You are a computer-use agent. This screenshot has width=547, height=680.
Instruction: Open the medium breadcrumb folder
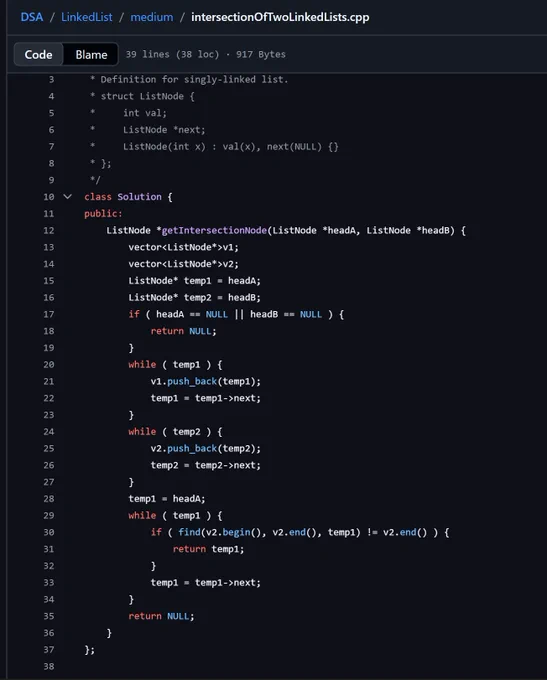(x=152, y=17)
